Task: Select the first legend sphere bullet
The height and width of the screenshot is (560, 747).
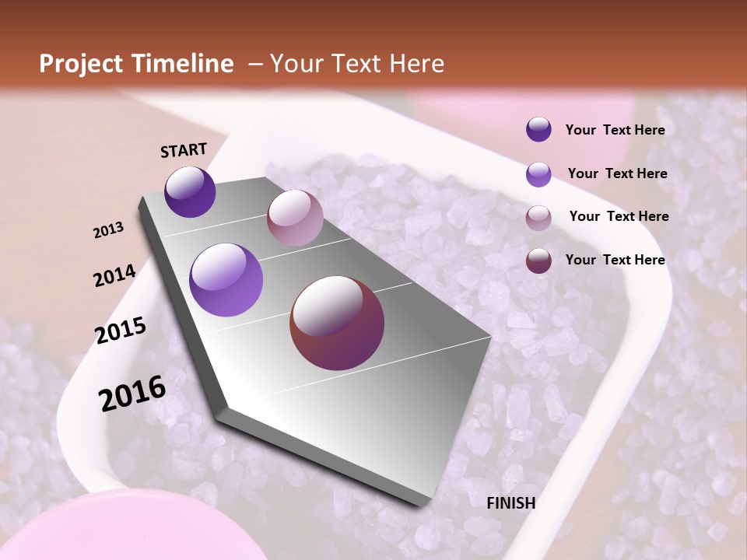Action: pyautogui.click(x=539, y=129)
